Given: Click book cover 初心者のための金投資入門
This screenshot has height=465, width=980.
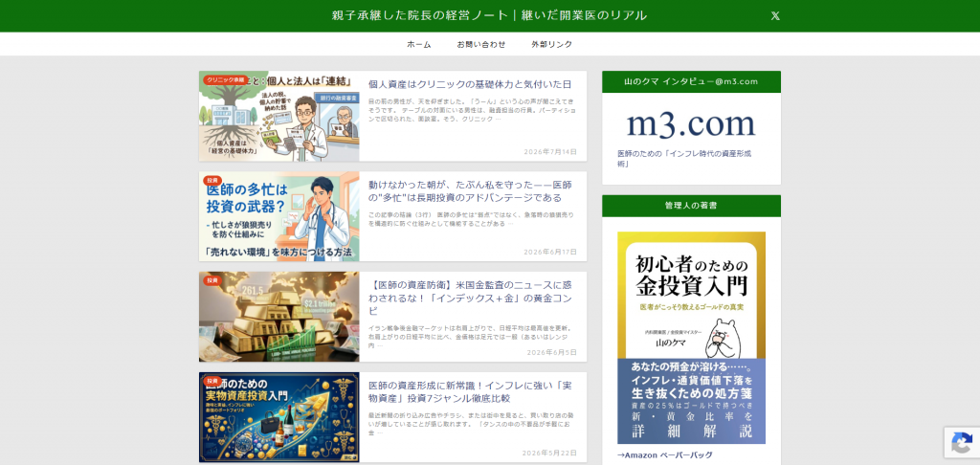Looking at the screenshot, I should coord(691,338).
